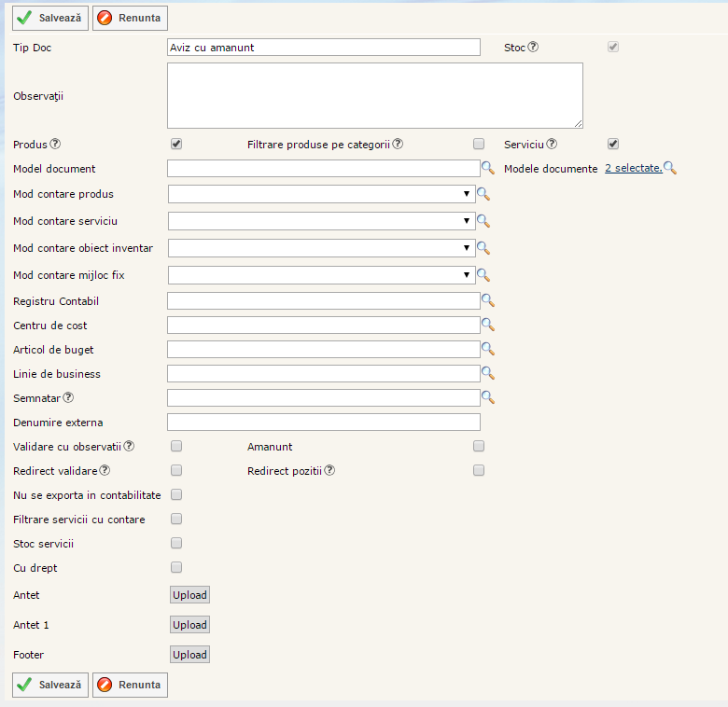Open Semnatar search lookup icon
This screenshot has height=707, width=728.
(487, 398)
